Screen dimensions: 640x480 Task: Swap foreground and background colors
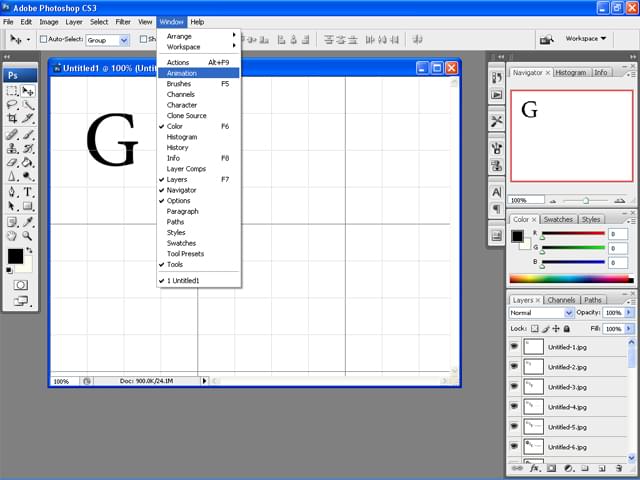pos(29,250)
